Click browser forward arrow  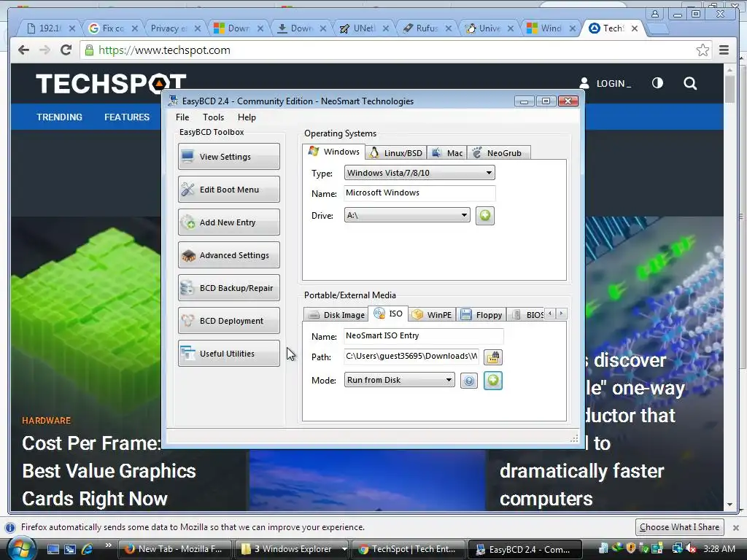coord(44,50)
